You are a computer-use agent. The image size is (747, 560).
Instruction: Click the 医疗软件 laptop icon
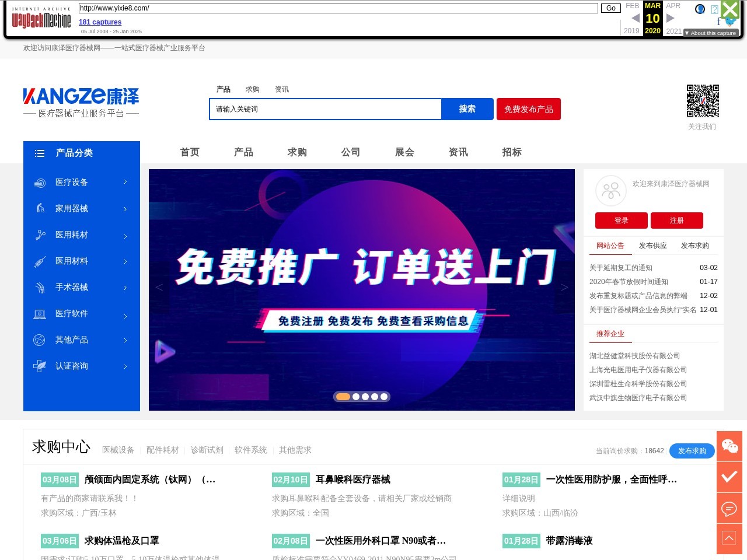click(x=40, y=314)
